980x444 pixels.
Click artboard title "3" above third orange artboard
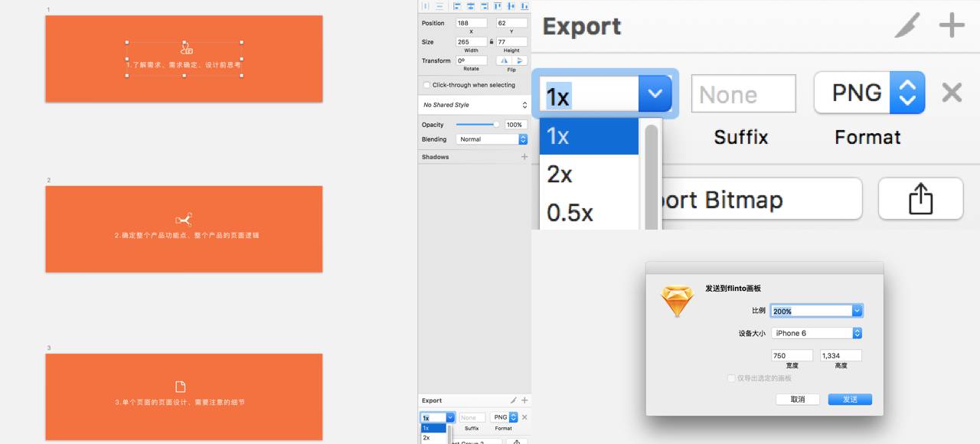(49, 348)
